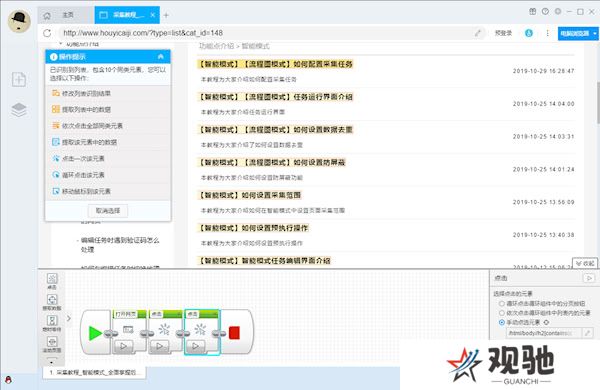Collapse the bottom panel with 收起 button
Screen dimensions: 600x390
585,263
